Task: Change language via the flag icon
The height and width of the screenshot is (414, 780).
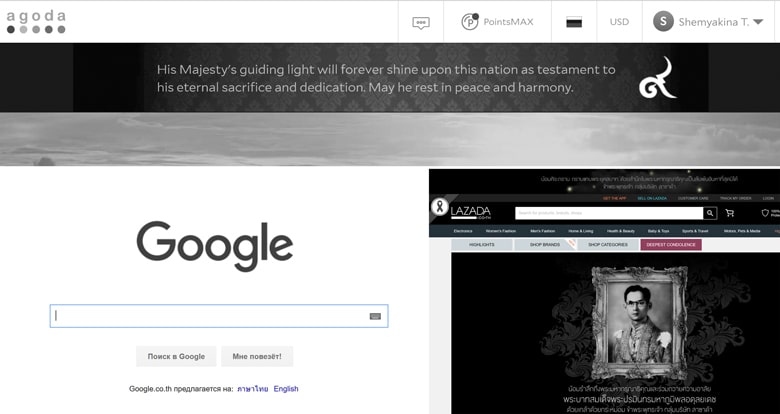Action: (574, 22)
